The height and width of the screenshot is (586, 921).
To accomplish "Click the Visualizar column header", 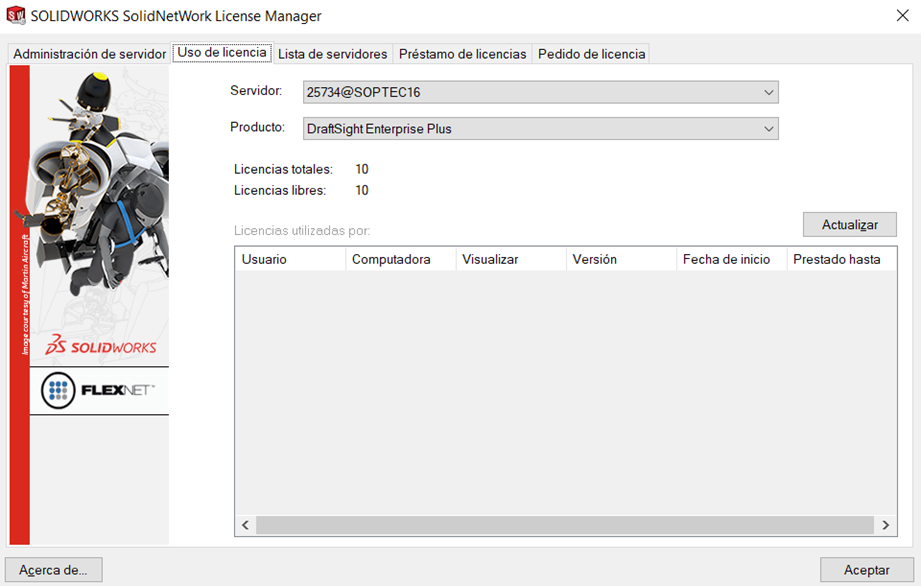I will [x=511, y=259].
